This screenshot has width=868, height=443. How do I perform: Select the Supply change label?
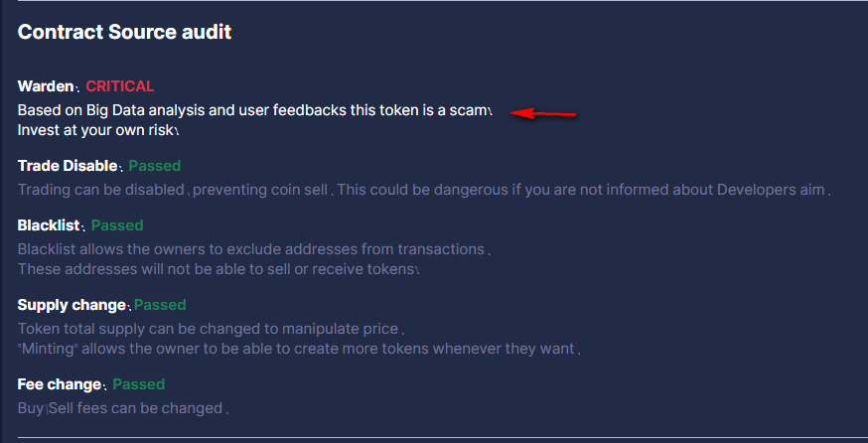[72, 305]
